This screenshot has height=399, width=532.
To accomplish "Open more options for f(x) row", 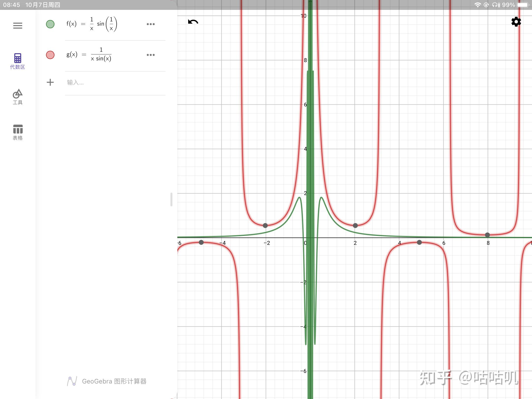I will (x=151, y=24).
